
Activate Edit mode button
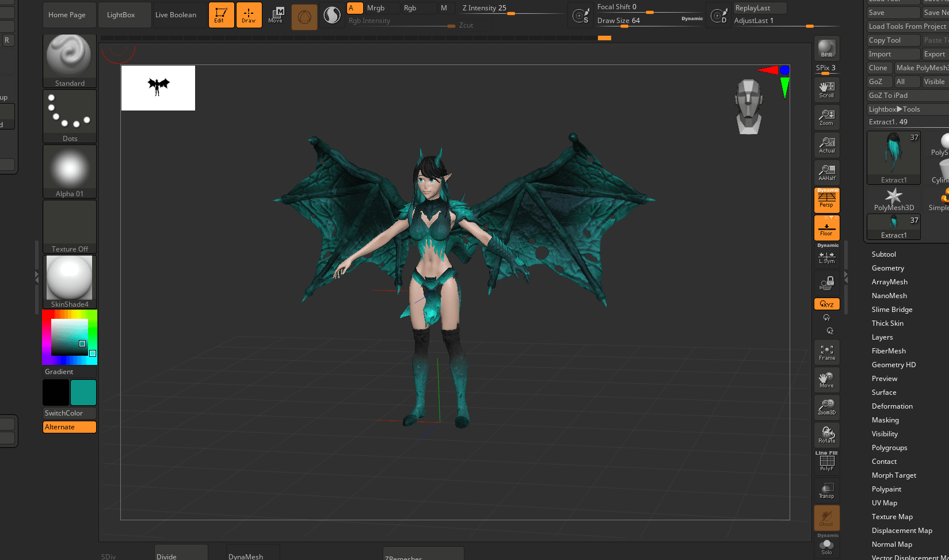click(222, 15)
